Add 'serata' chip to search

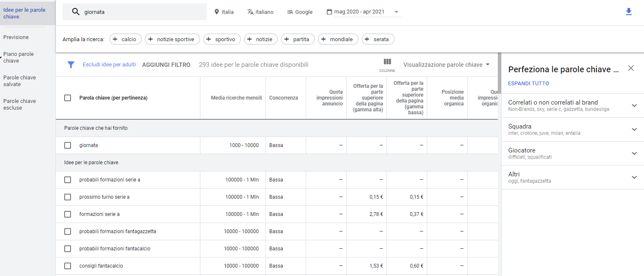(x=378, y=39)
